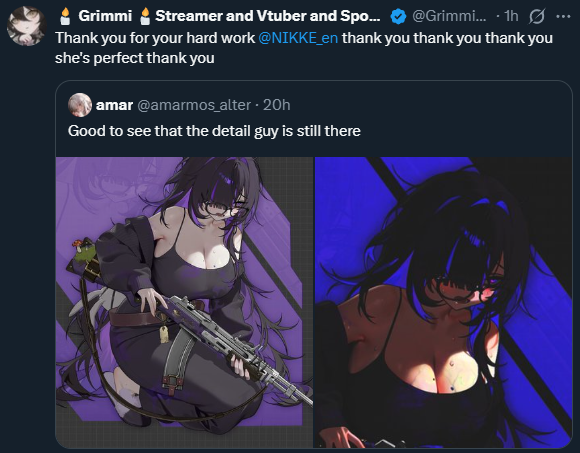Image resolution: width=580 pixels, height=453 pixels.
Task: Click the 'she's perfect thank you' text line
Action: (x=135, y=58)
